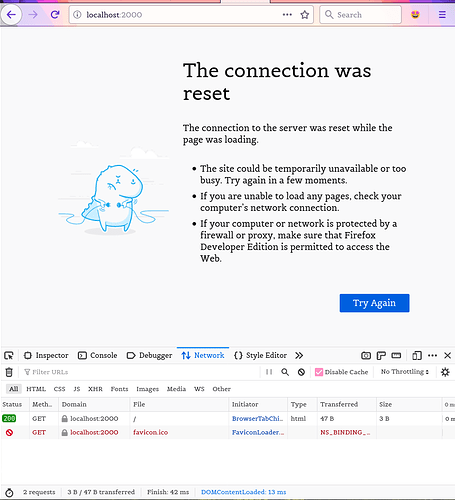Toggle responsive design mode icon
The height and width of the screenshot is (500, 455).
point(417,356)
